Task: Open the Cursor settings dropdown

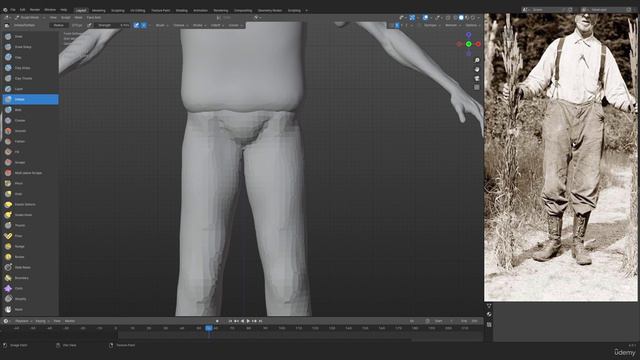Action: [x=235, y=25]
